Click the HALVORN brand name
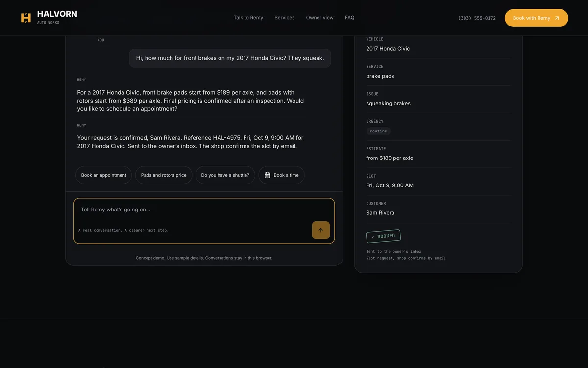This screenshot has width=588, height=368. (x=57, y=14)
